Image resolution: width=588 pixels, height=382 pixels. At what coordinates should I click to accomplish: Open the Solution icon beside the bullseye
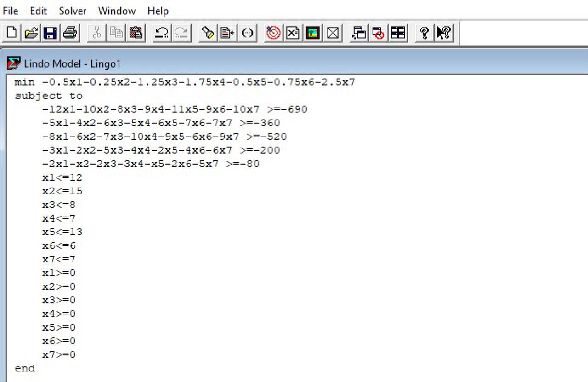[x=293, y=33]
